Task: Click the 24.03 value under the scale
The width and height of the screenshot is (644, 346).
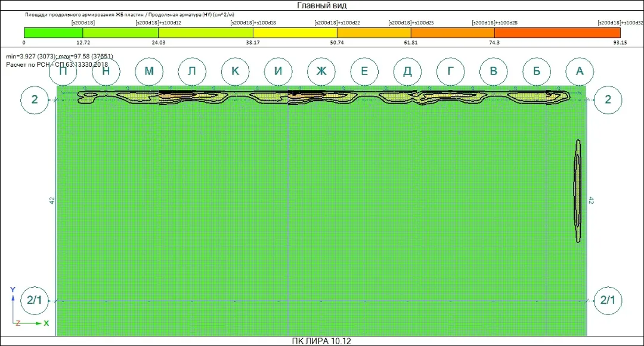Action: click(159, 43)
